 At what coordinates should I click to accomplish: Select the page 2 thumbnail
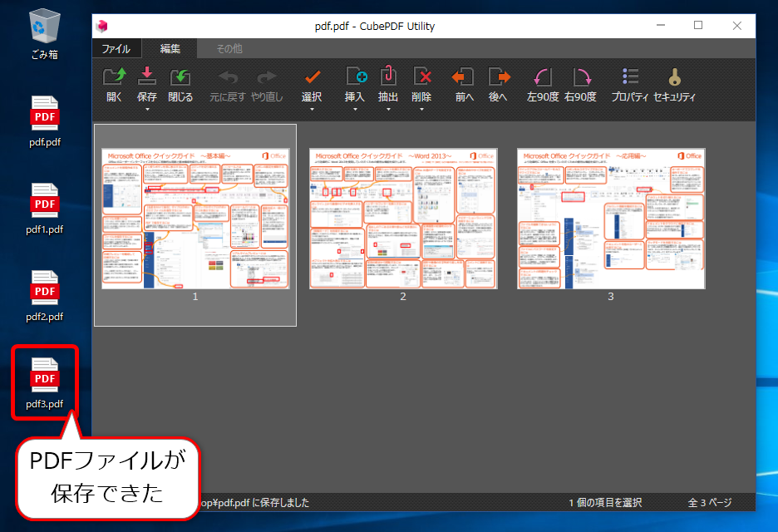[403, 219]
